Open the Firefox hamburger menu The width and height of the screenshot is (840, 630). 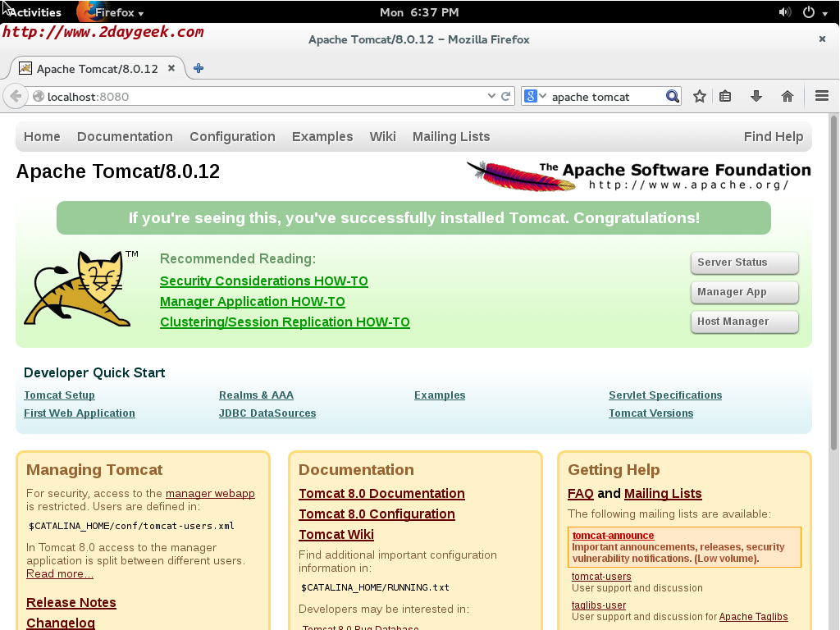pos(821,96)
